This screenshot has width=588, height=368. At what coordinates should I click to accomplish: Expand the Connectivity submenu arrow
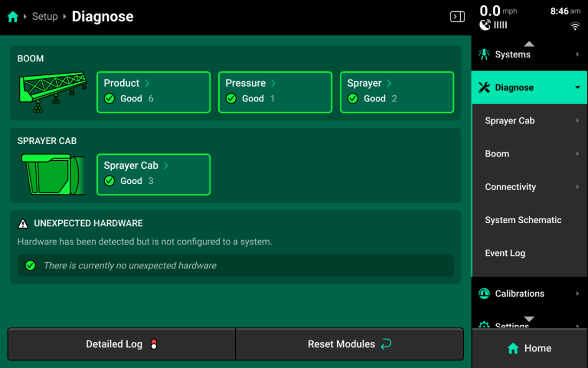pos(577,186)
